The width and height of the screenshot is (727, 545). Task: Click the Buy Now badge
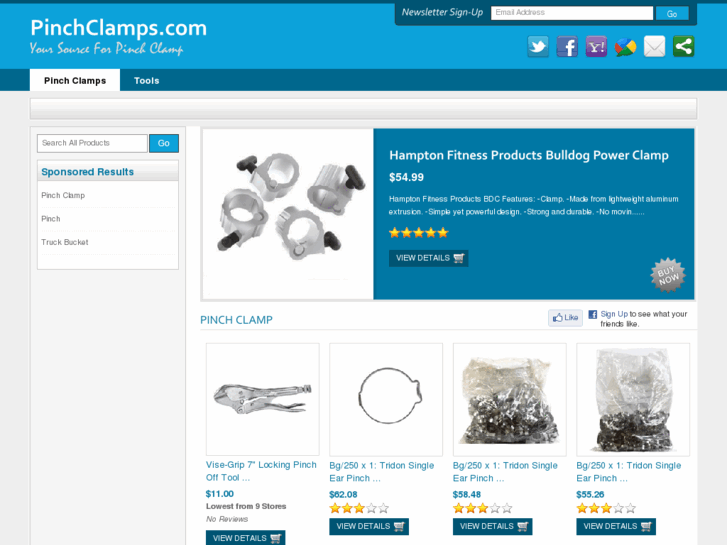pos(668,275)
